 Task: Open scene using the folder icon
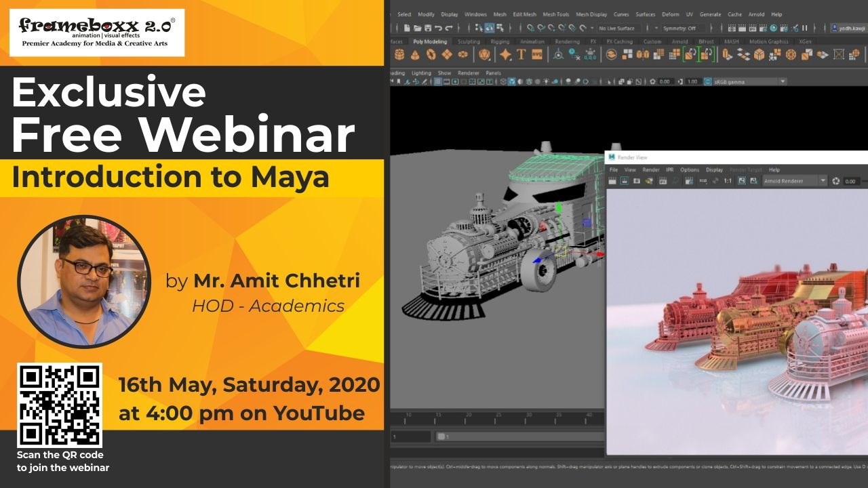pos(417,28)
